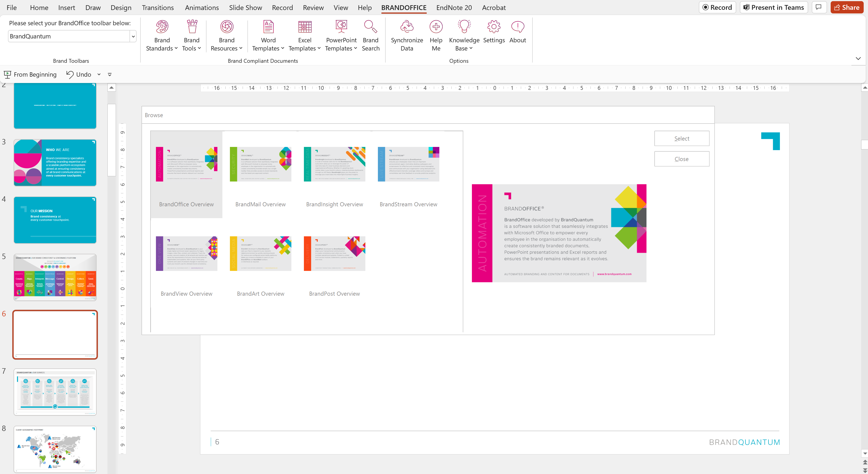Switch to the Insert tab

tap(66, 8)
